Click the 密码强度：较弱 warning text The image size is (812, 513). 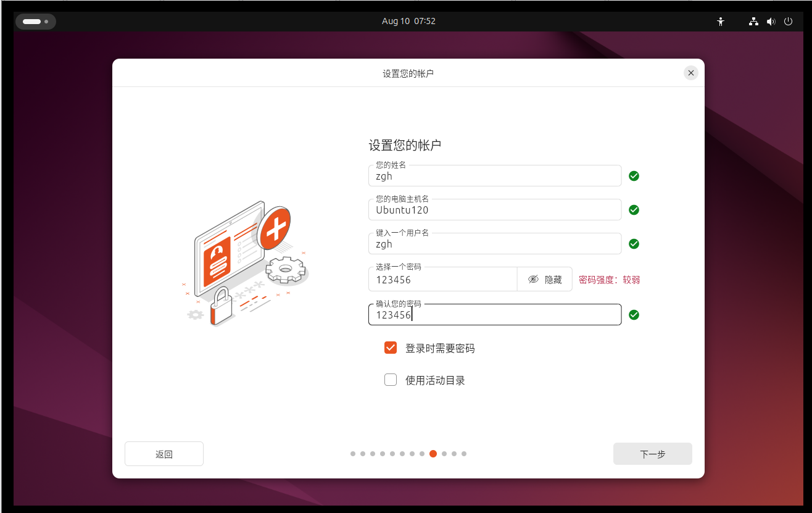[x=610, y=280]
